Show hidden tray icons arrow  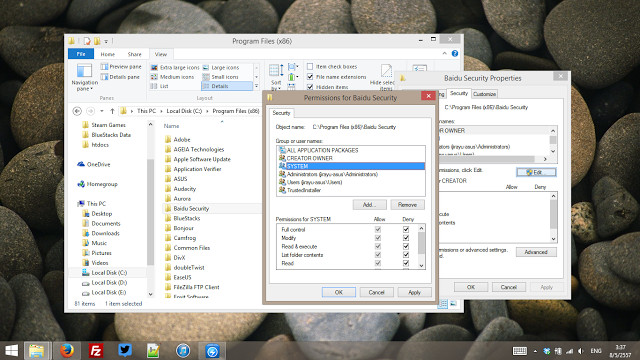coord(535,351)
